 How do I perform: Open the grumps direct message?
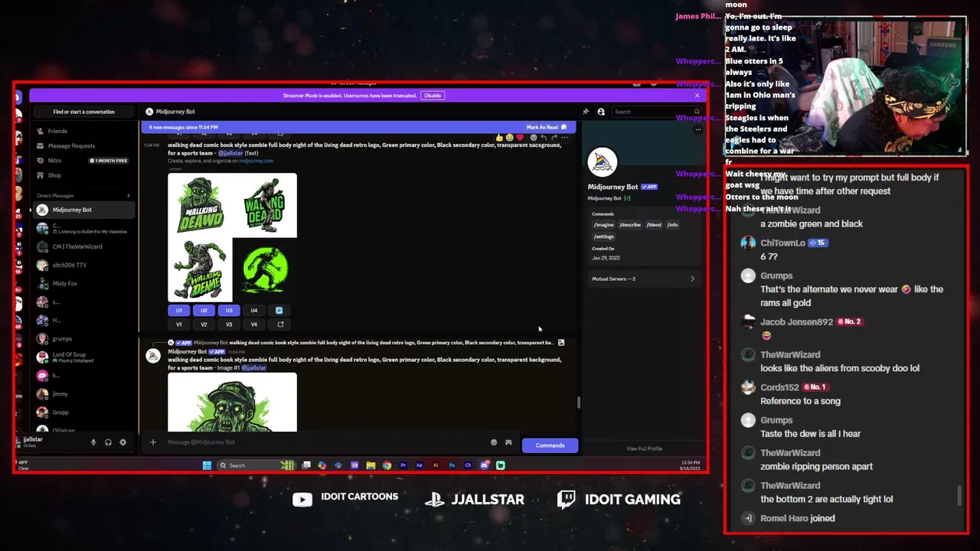pos(84,338)
